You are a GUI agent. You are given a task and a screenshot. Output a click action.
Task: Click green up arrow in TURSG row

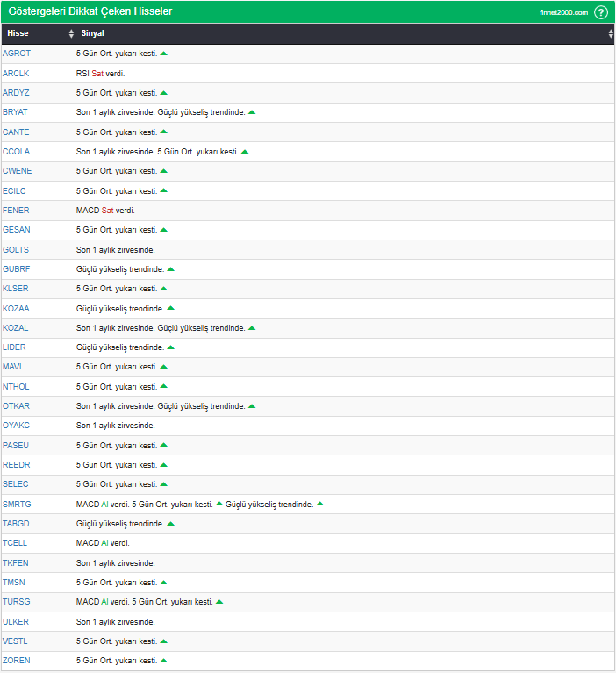pos(219,602)
